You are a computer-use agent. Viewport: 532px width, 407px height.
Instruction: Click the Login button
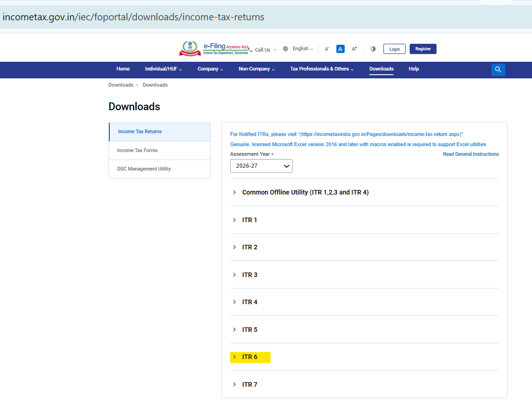(x=394, y=49)
